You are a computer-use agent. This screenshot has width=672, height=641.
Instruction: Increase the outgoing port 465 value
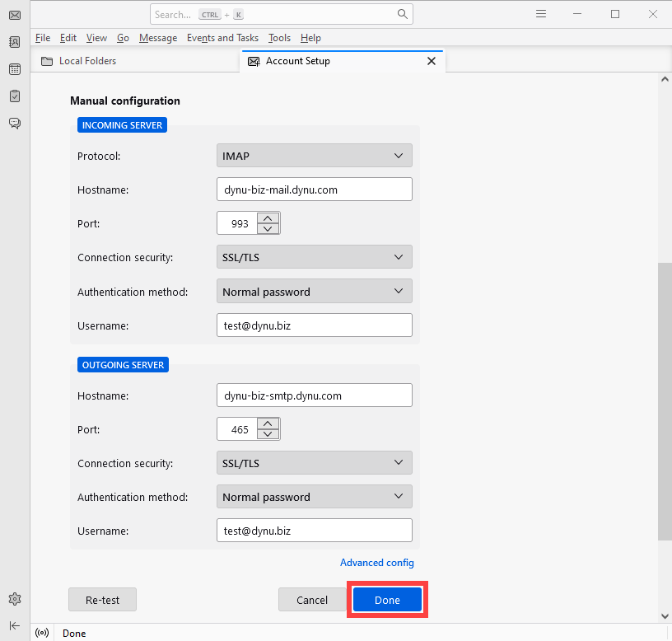(268, 424)
